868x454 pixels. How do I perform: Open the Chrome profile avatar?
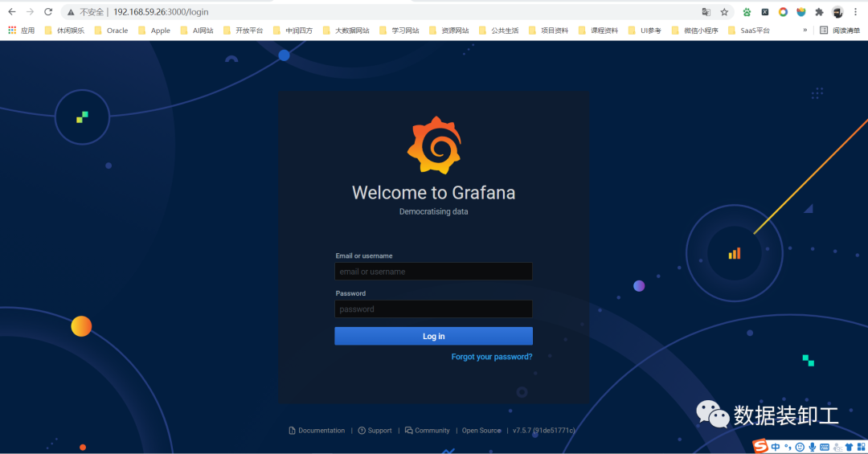pyautogui.click(x=837, y=12)
